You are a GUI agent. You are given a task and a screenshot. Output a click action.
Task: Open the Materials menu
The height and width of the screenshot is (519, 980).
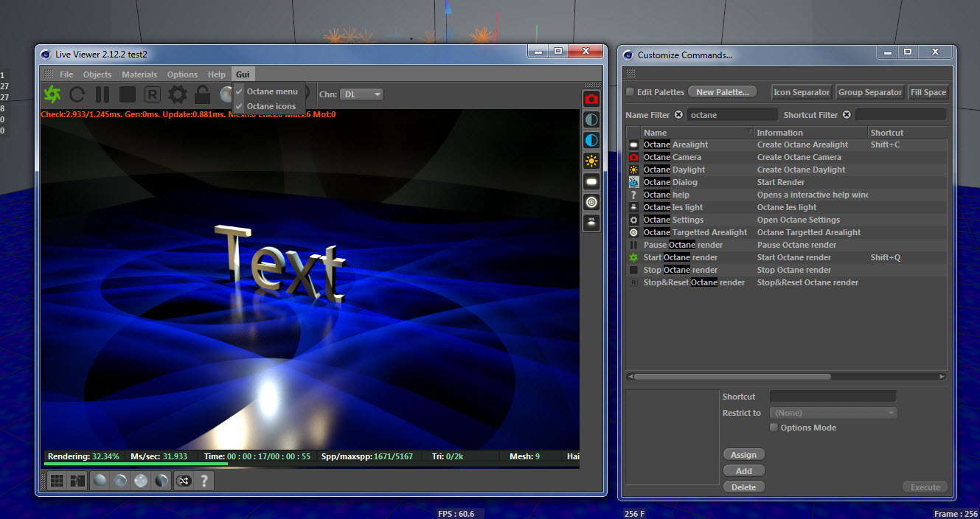point(139,74)
